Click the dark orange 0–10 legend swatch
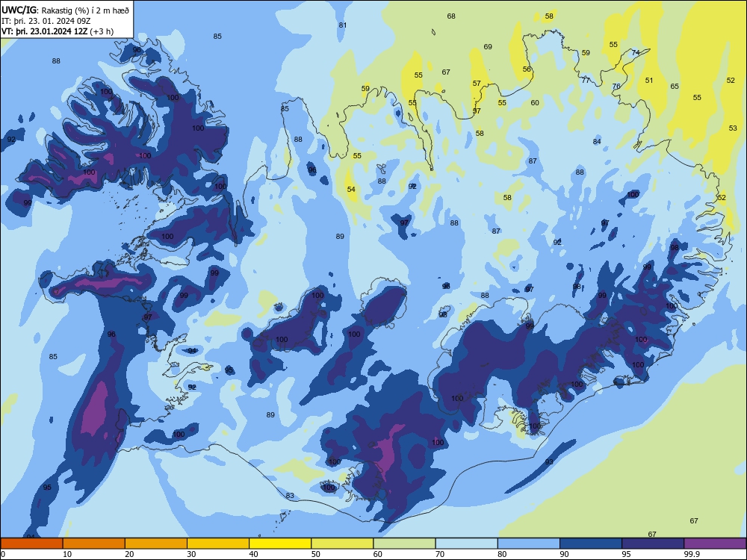Viewport: 747px width, 560px height. [31, 544]
